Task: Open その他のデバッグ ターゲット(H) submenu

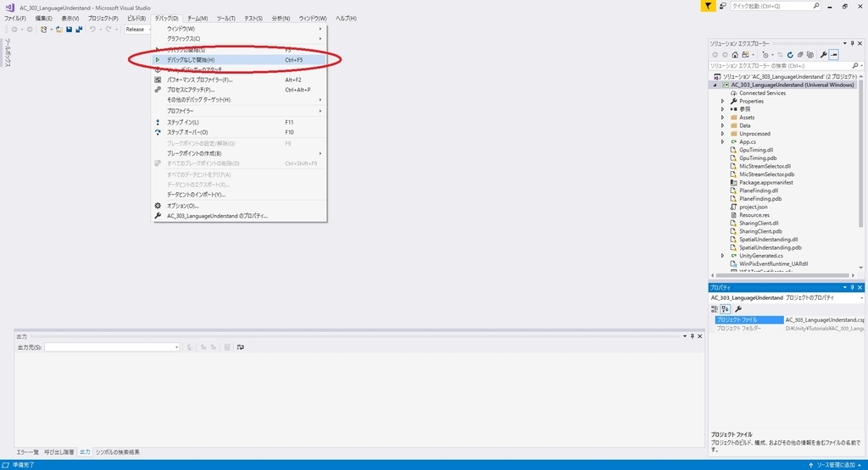Action: [239, 100]
